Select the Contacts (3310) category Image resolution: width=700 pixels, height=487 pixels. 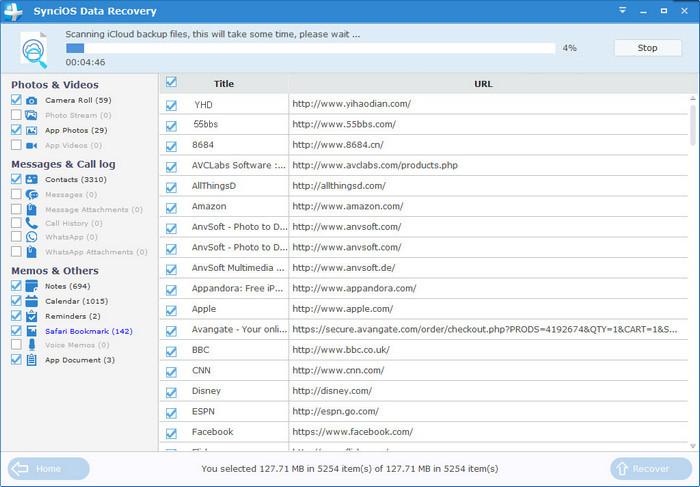tap(76, 179)
